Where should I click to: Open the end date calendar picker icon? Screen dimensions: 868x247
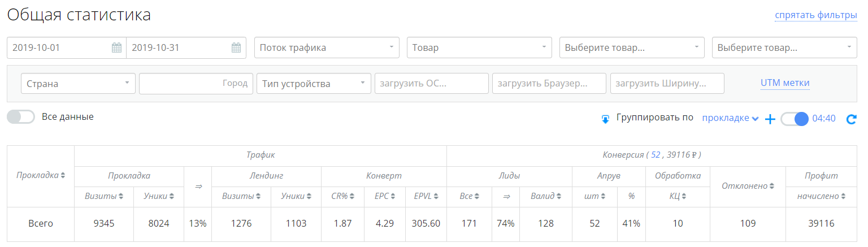[236, 48]
